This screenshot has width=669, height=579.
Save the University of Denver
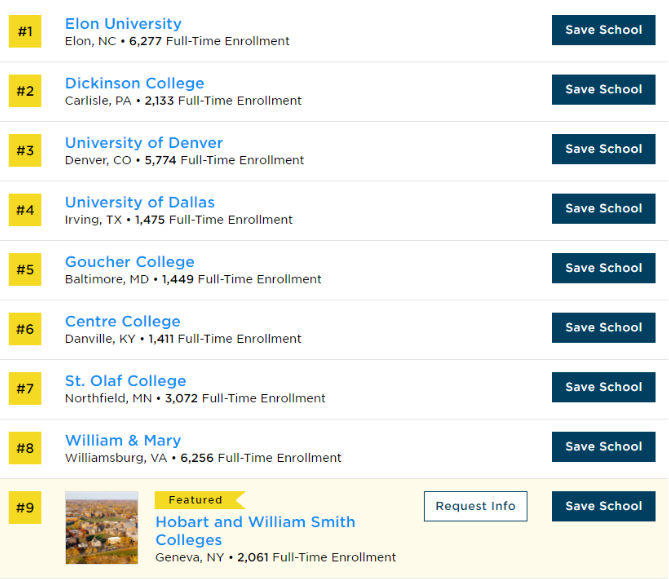click(603, 149)
